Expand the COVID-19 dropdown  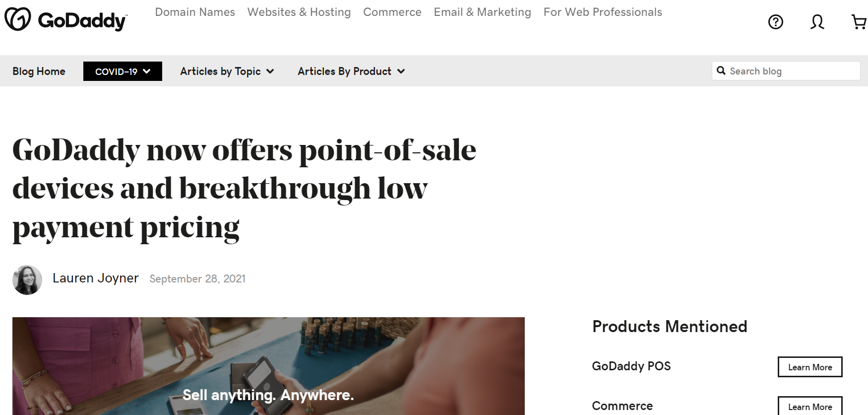pos(123,71)
